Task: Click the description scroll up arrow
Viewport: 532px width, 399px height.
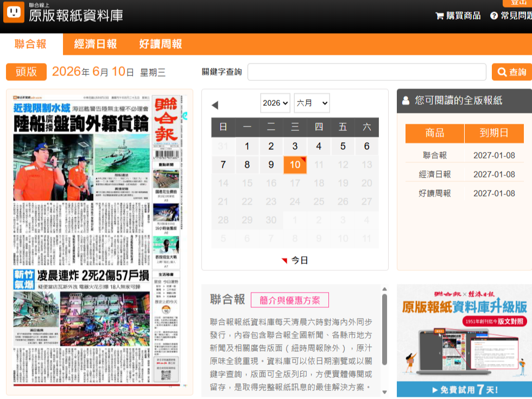Action: pyautogui.click(x=384, y=289)
